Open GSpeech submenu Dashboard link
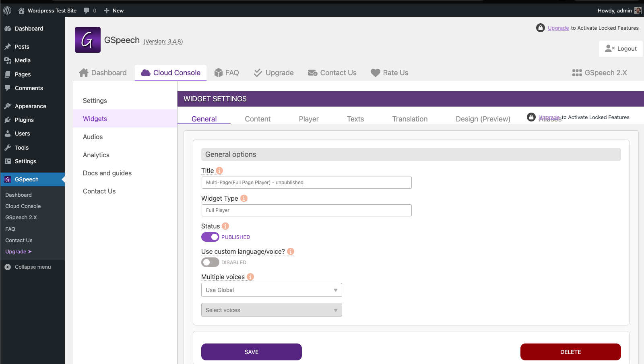 (x=19, y=195)
